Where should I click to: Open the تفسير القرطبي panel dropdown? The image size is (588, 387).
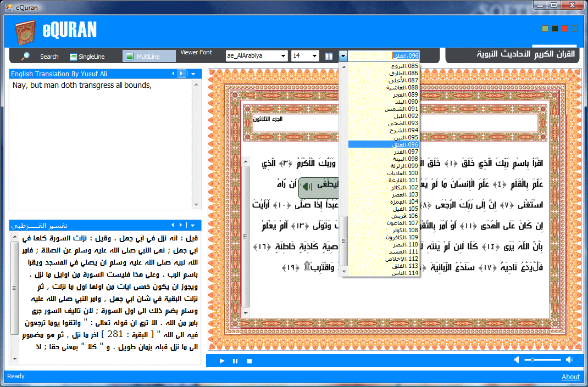click(192, 225)
